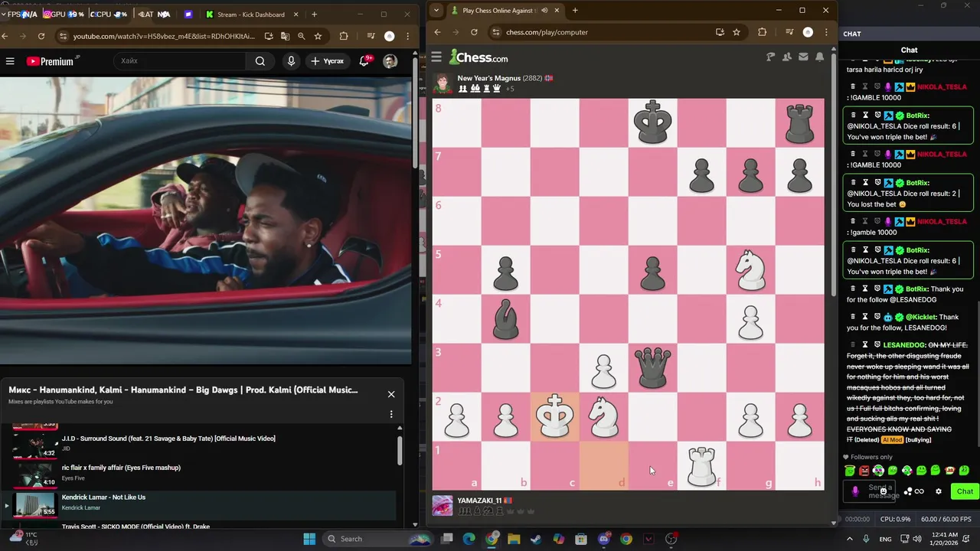Reload the YouTube browser page
Screen dimensions: 980x551
tap(41, 36)
